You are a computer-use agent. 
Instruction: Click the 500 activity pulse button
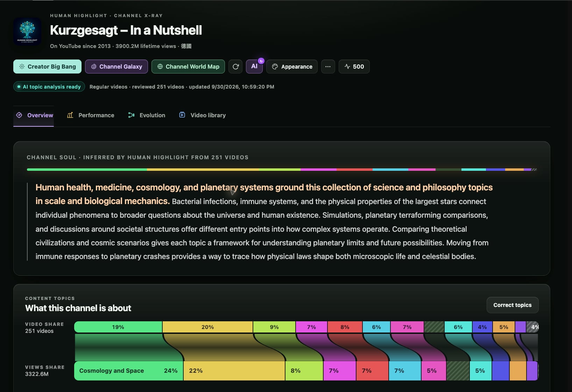tap(354, 66)
